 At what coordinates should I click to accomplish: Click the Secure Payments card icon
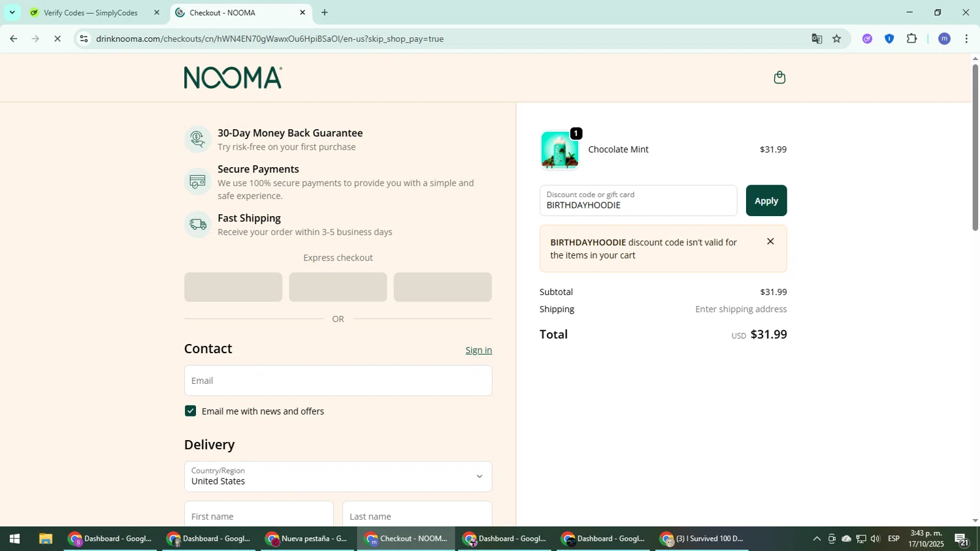click(x=197, y=181)
